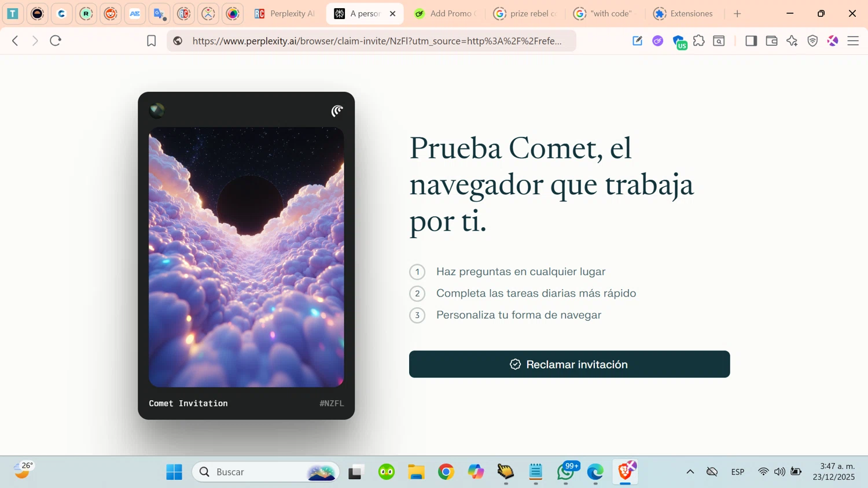Switch to the pinned AZ tab

135,14
